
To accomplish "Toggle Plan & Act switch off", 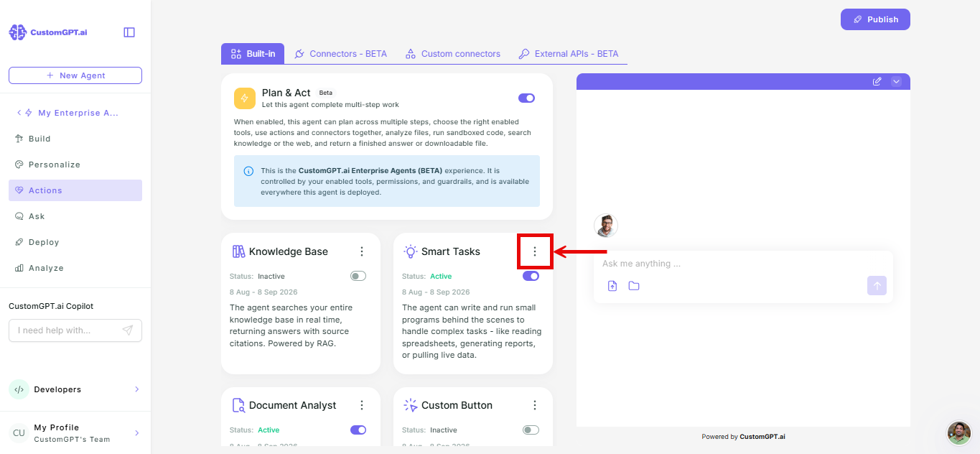I will (526, 98).
